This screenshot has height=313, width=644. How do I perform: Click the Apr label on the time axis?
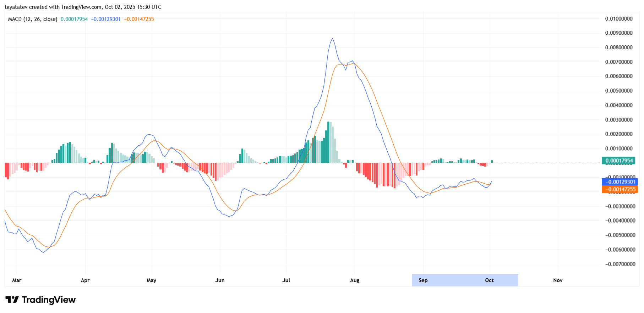click(85, 280)
